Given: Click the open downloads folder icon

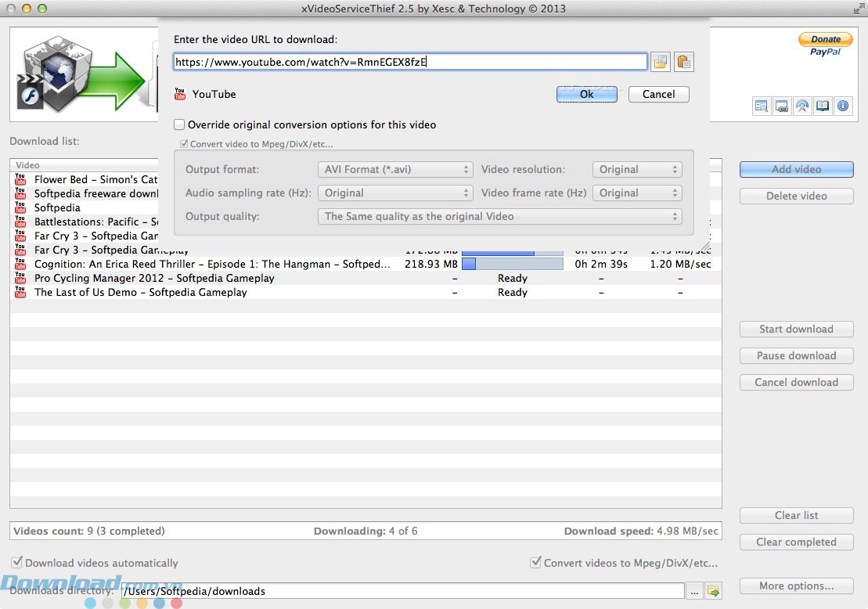Looking at the screenshot, I should coord(713,591).
